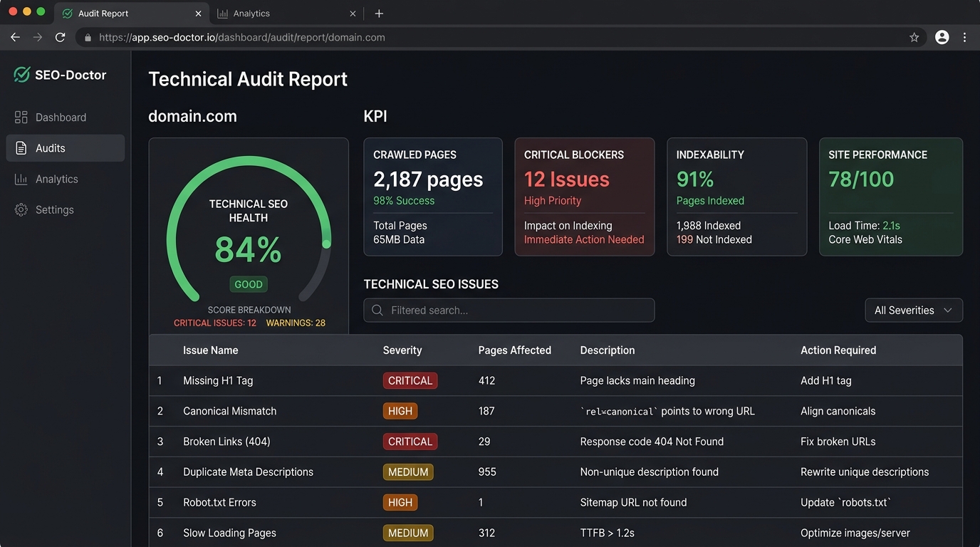Select the Missing H1 Tag row

click(556, 381)
